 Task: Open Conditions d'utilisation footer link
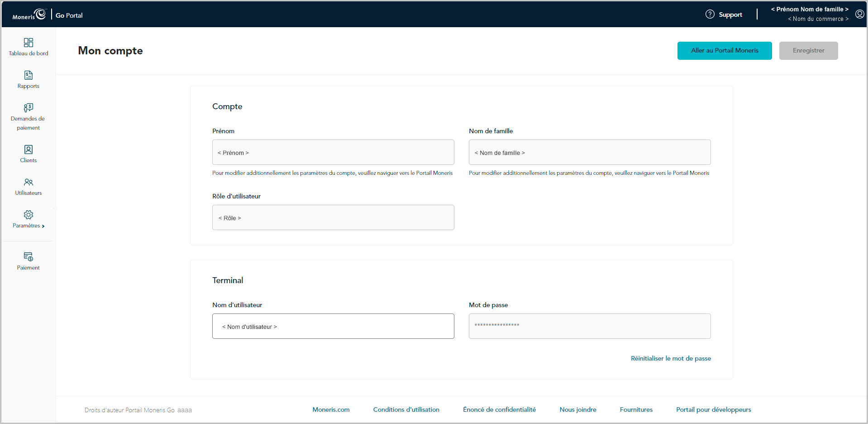(x=406, y=410)
